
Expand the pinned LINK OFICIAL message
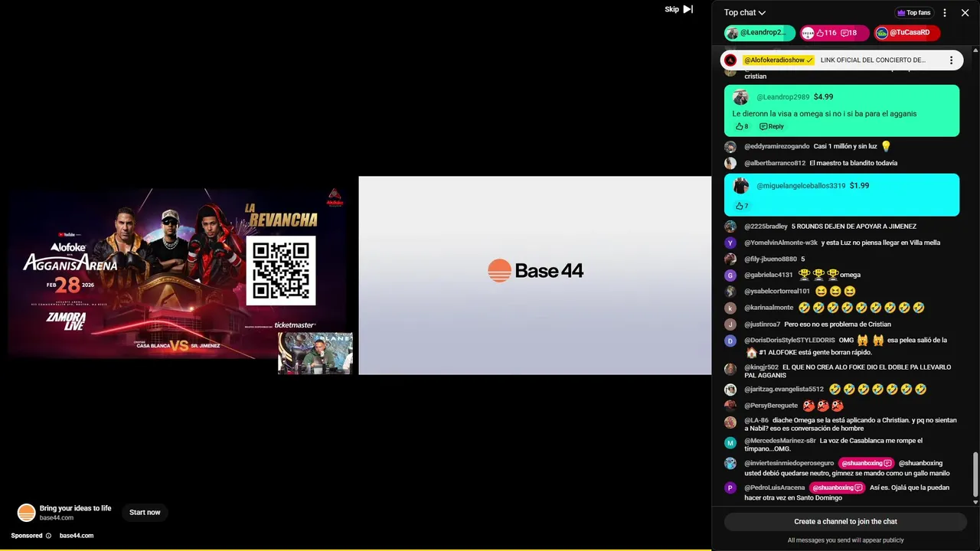[873, 60]
